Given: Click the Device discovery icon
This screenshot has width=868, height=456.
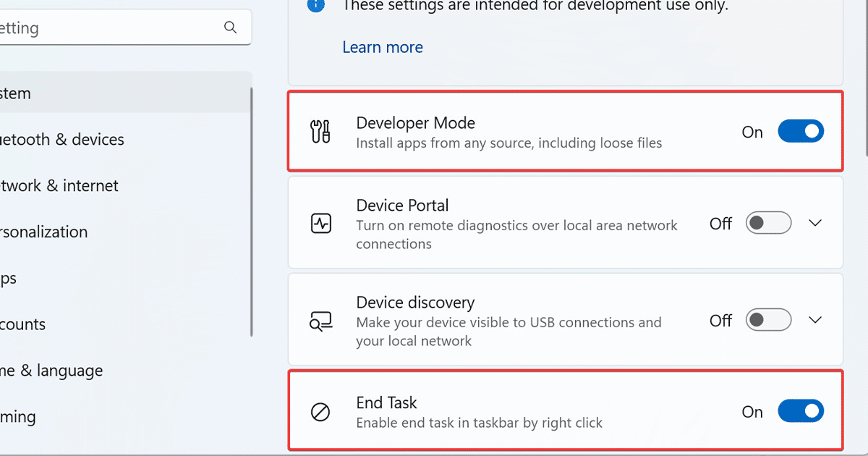Looking at the screenshot, I should (320, 321).
